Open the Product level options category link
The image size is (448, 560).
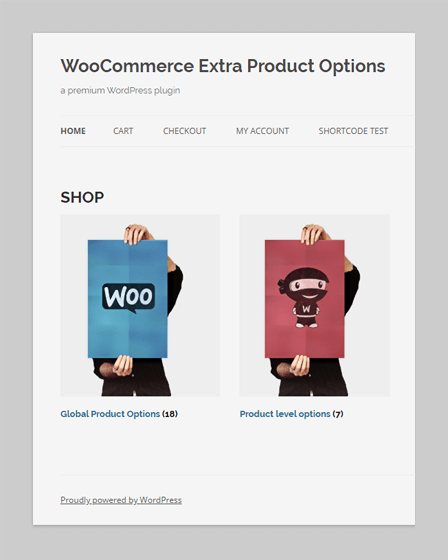coord(285,414)
